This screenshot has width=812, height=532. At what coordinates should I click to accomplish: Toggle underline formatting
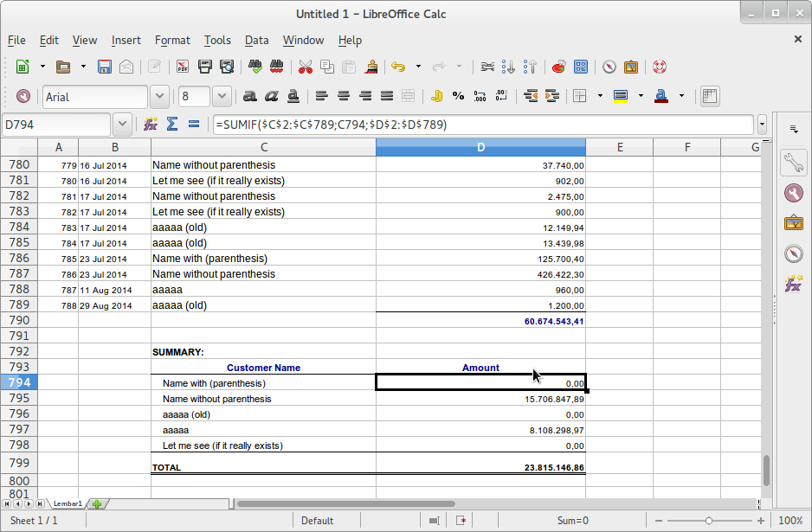point(293,96)
